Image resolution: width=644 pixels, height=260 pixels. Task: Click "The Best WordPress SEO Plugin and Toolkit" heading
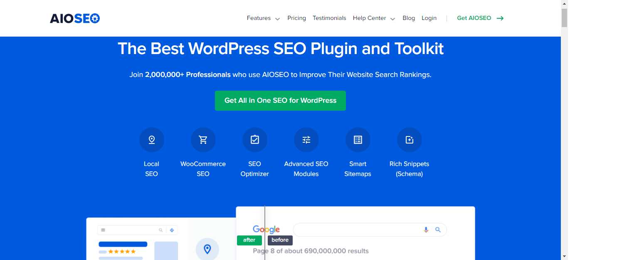click(281, 49)
